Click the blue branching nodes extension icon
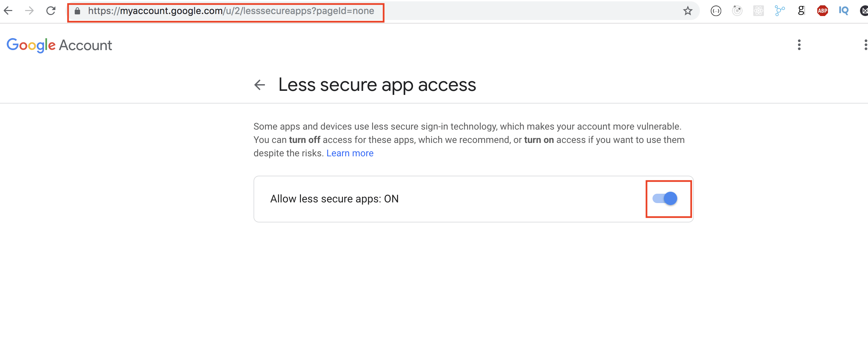 tap(780, 11)
